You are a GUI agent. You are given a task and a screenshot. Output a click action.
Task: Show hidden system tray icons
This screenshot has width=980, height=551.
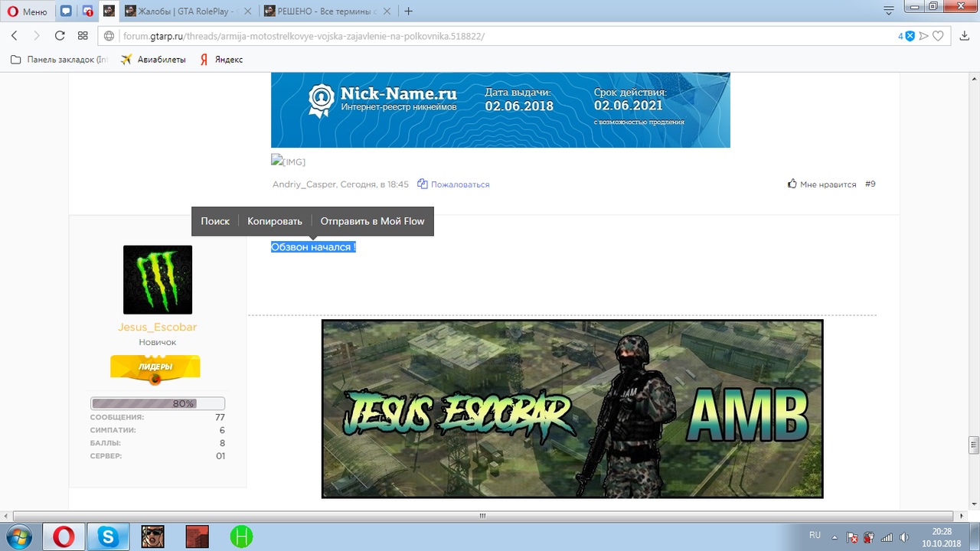pos(835,537)
